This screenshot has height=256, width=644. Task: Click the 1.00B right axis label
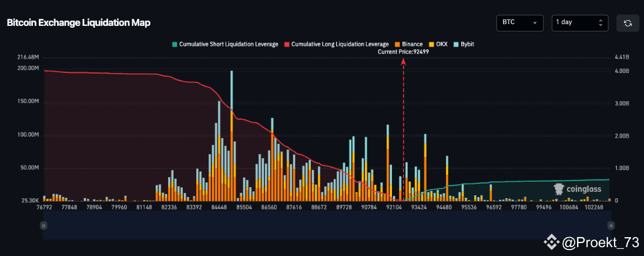coord(622,168)
